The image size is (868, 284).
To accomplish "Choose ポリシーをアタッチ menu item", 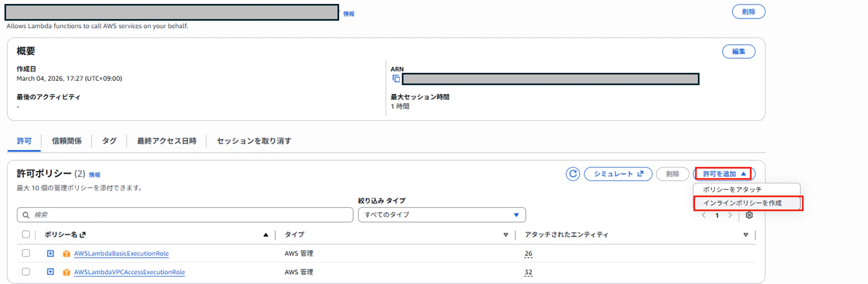I will click(x=733, y=189).
